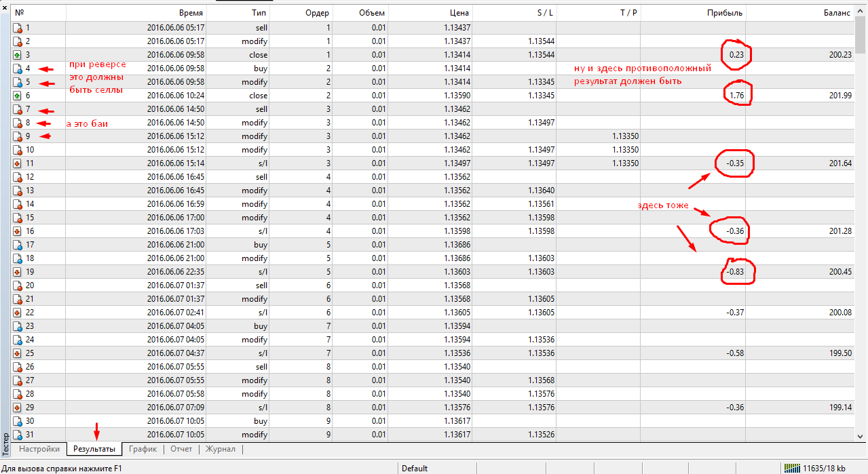Click the stop-loss icon in row 19
The height and width of the screenshot is (474, 868).
tap(18, 272)
